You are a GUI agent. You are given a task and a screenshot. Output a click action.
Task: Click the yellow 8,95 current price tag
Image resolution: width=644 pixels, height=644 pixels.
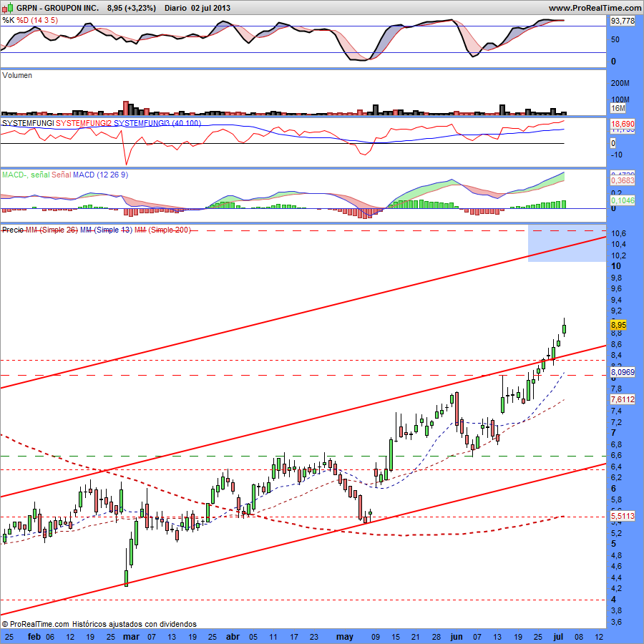(x=618, y=325)
